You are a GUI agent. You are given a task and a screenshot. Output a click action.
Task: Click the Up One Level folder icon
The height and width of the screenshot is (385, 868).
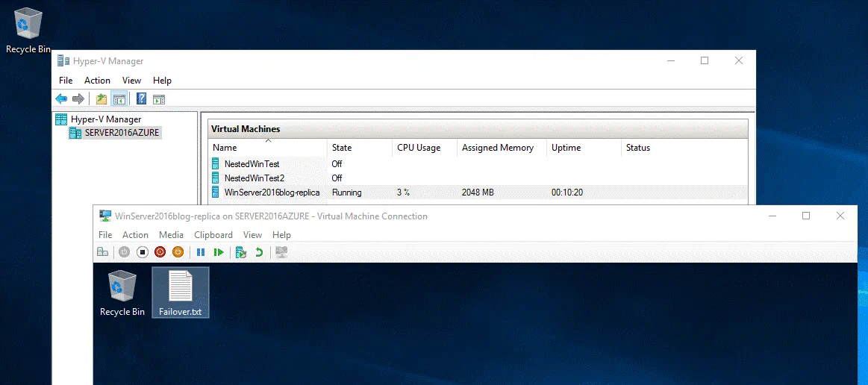tap(102, 98)
